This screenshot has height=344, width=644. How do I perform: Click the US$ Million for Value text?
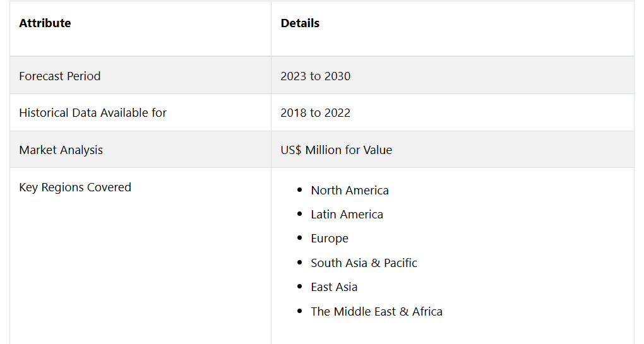pos(337,150)
